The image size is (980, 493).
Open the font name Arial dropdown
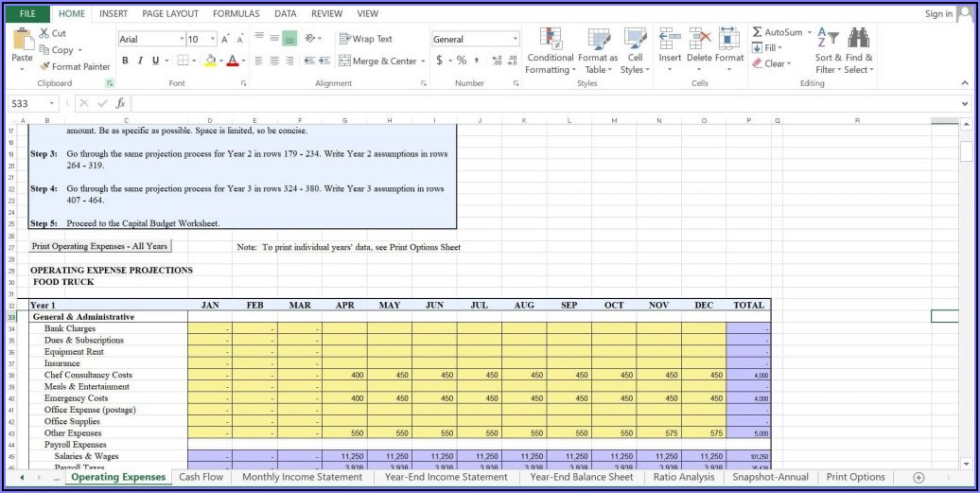[181, 39]
